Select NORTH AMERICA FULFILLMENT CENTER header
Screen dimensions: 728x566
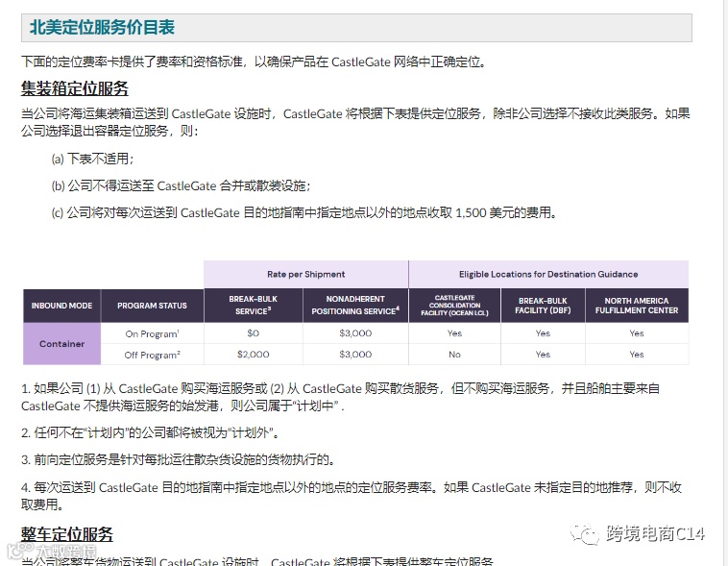637,306
